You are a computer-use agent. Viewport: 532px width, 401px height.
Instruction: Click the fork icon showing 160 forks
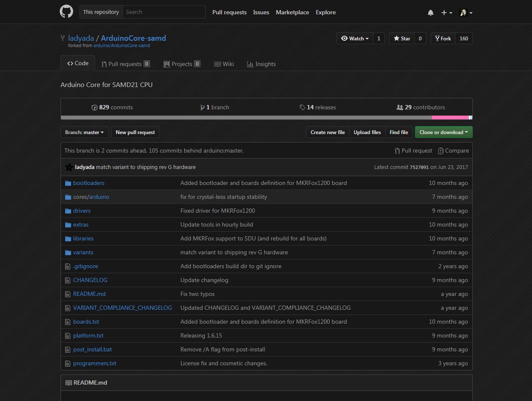click(x=437, y=38)
